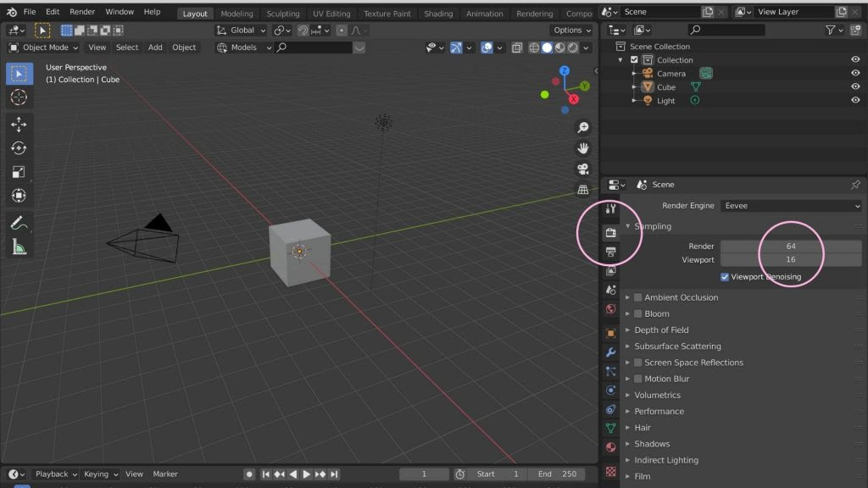This screenshot has height=488, width=868.
Task: Jump to the last frame
Action: pyautogui.click(x=334, y=474)
